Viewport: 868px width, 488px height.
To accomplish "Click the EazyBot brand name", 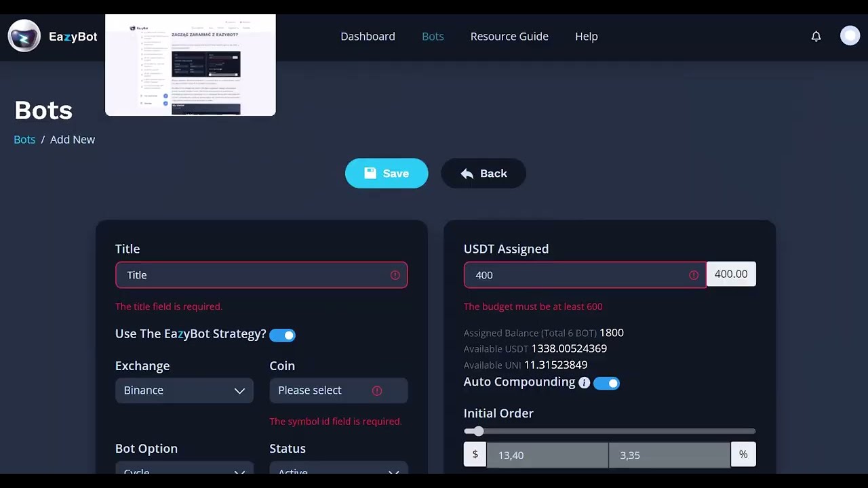I will [73, 37].
